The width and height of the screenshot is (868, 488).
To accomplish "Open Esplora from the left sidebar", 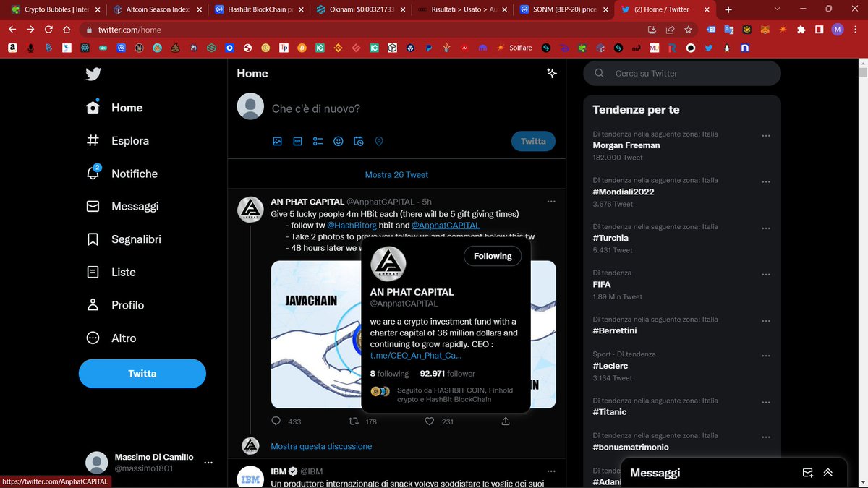I will [x=118, y=140].
